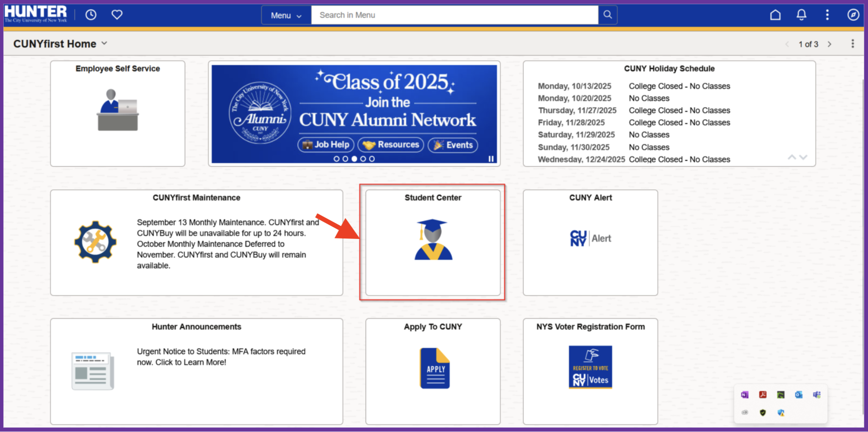Click the Events banner button
This screenshot has height=432, width=868.
click(453, 145)
